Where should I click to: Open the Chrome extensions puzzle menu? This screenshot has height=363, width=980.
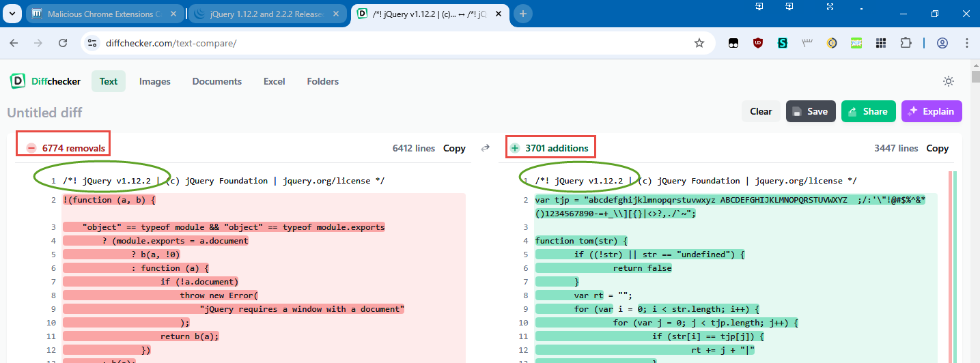(x=905, y=43)
